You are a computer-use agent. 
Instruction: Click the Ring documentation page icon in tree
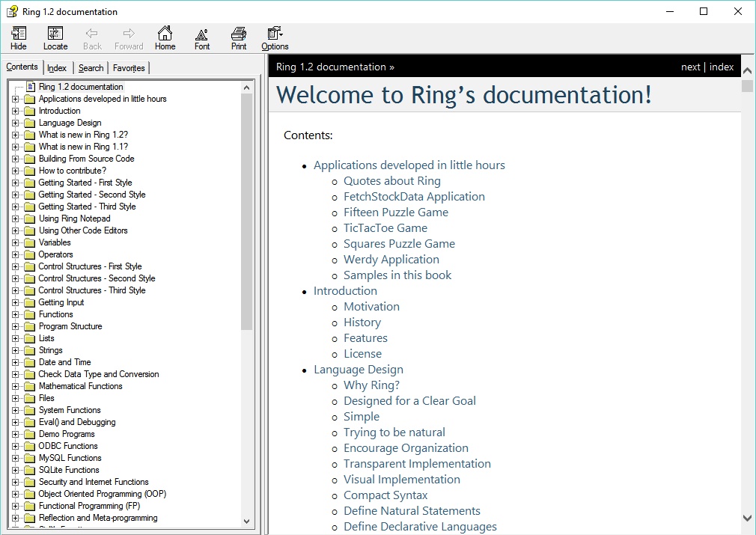point(31,87)
